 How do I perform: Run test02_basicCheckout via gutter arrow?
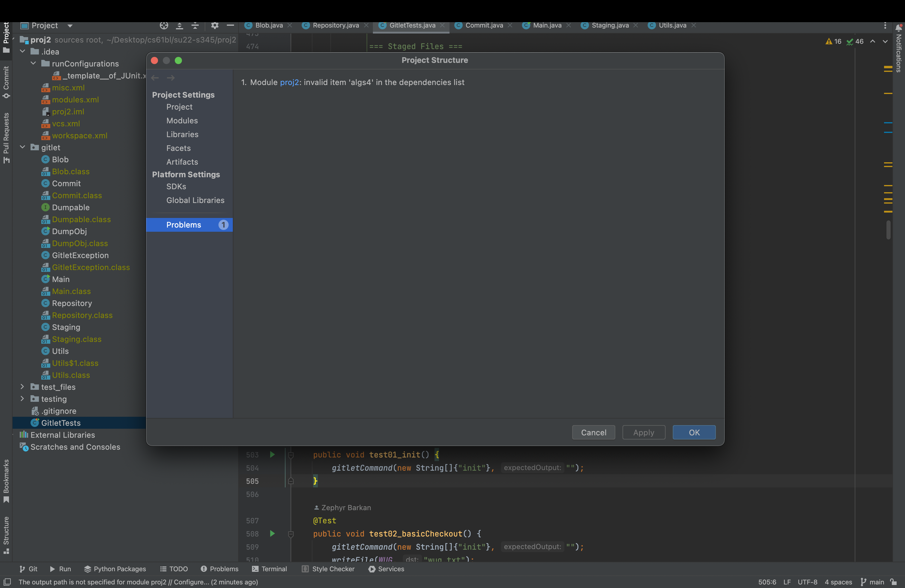(272, 534)
